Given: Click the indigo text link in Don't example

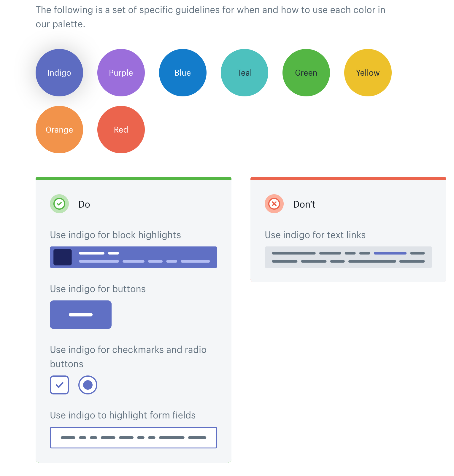Looking at the screenshot, I should (390, 253).
